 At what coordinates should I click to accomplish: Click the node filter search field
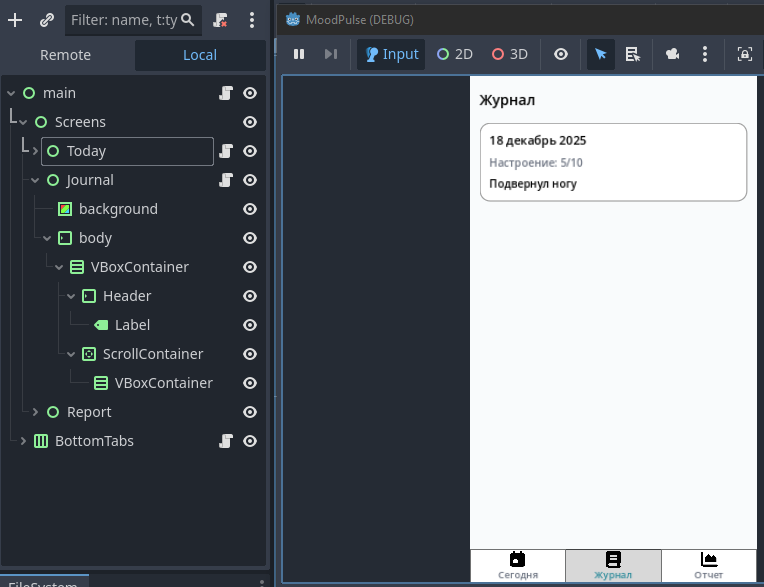[x=125, y=20]
